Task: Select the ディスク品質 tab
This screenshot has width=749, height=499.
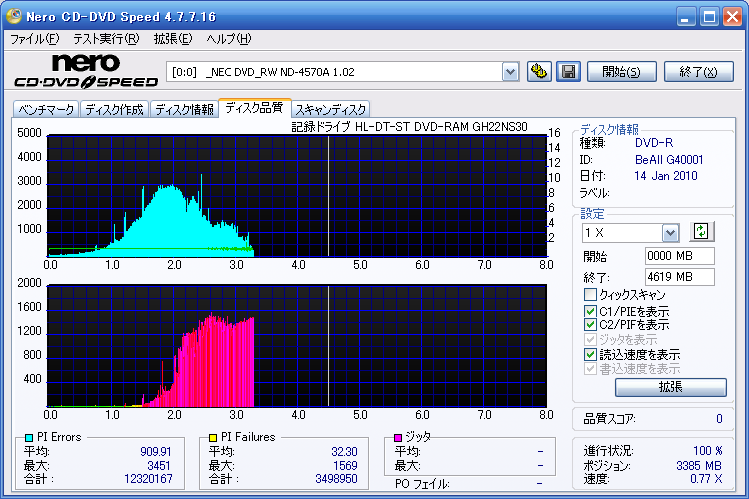Action: click(x=254, y=107)
